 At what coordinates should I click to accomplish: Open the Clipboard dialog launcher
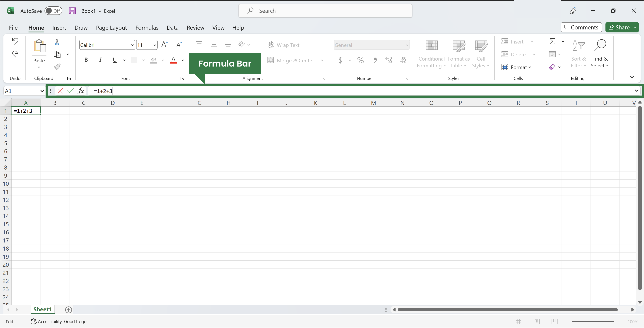point(69,79)
